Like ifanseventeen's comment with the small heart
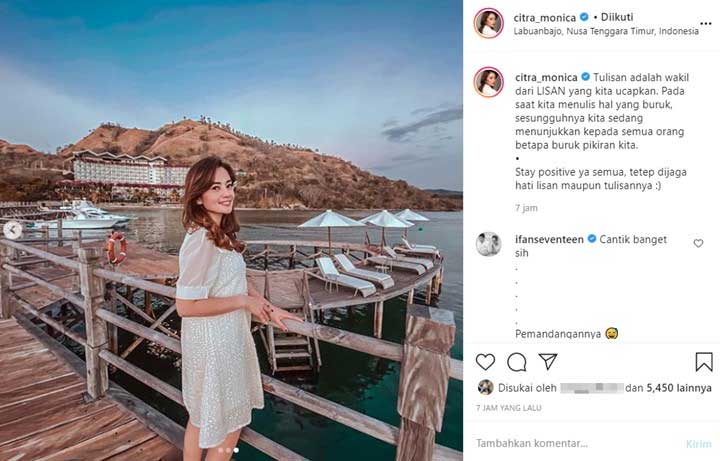 (x=698, y=243)
